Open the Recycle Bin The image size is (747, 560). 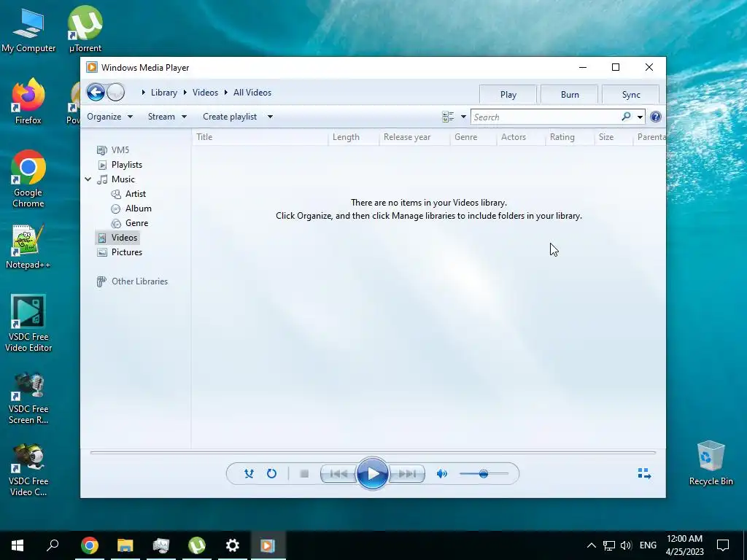(x=711, y=463)
